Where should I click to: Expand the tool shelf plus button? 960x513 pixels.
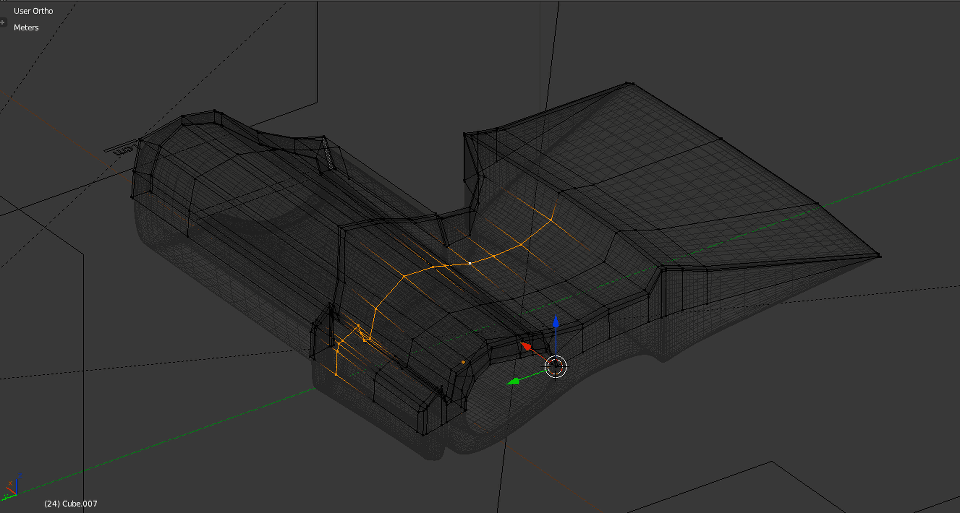tap(3, 22)
